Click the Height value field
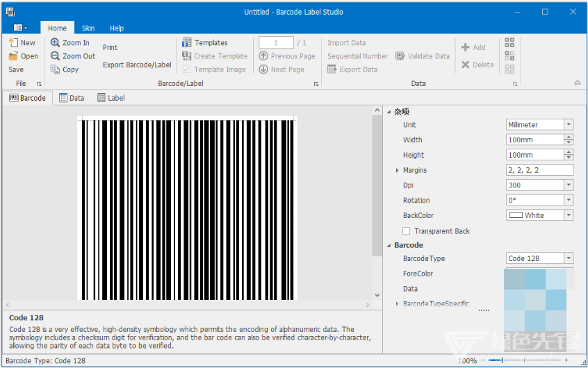This screenshot has height=368, width=588. point(534,155)
